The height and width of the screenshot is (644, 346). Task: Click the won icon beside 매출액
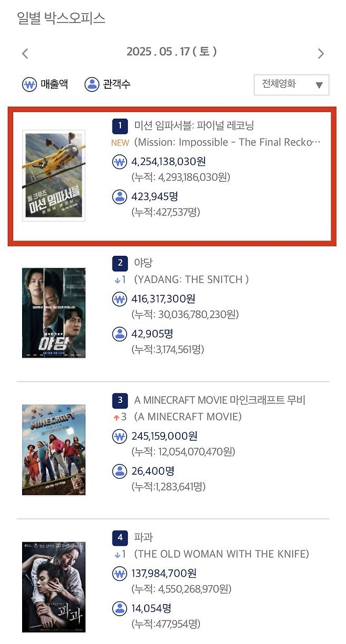click(x=29, y=84)
